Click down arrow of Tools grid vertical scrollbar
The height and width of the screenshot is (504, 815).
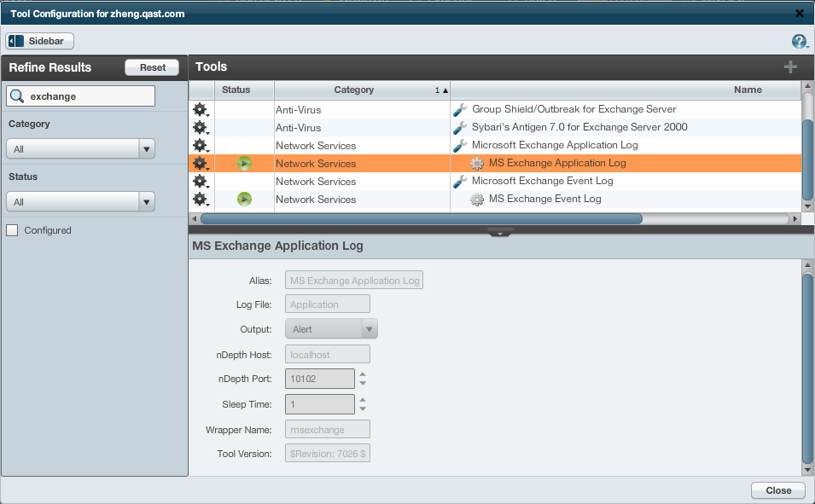point(807,206)
